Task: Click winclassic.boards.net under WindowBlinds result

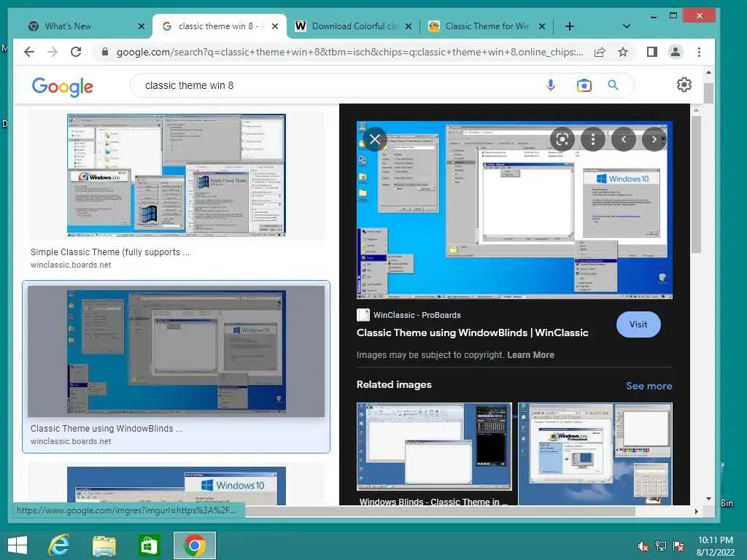Action: click(71, 441)
